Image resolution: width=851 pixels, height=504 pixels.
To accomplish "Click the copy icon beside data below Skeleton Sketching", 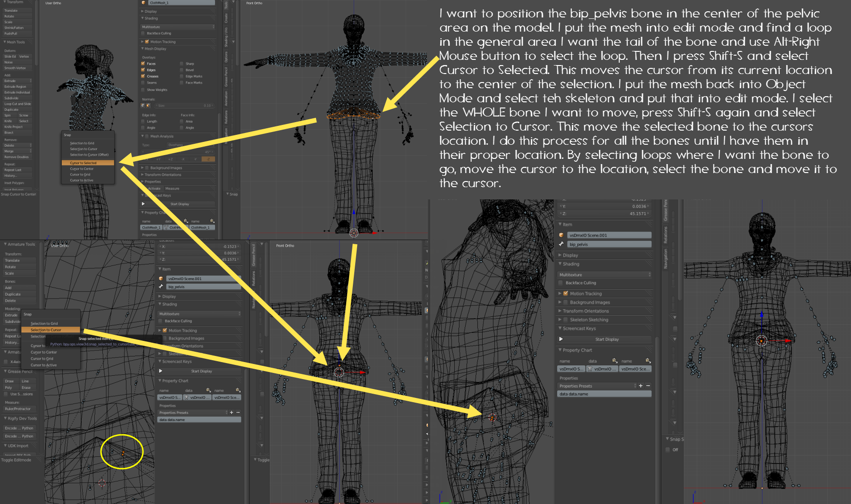I will (615, 361).
